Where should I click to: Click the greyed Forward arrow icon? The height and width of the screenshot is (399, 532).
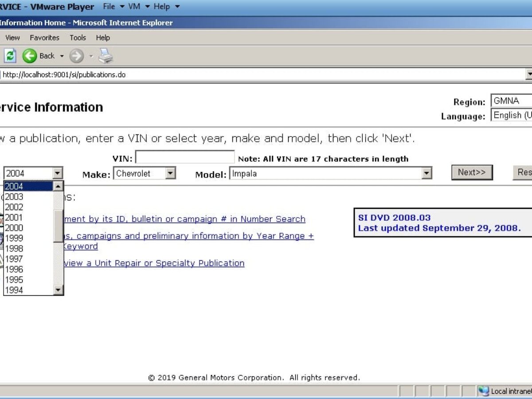click(x=77, y=56)
